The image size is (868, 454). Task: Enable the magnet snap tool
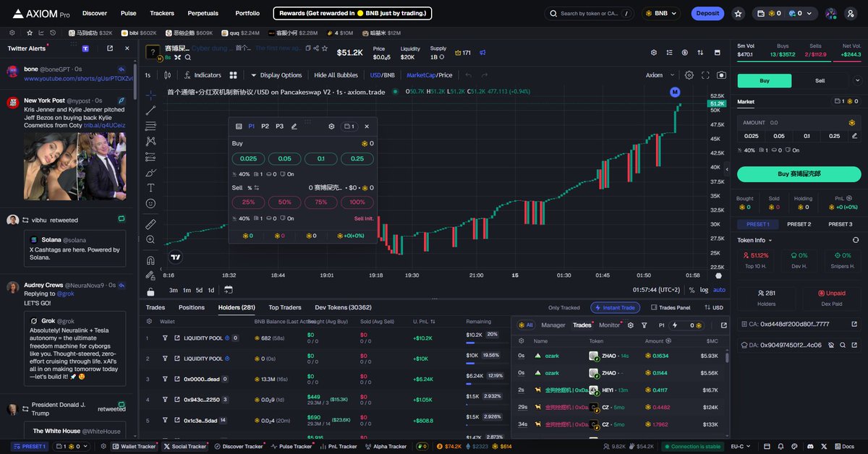pos(150,260)
